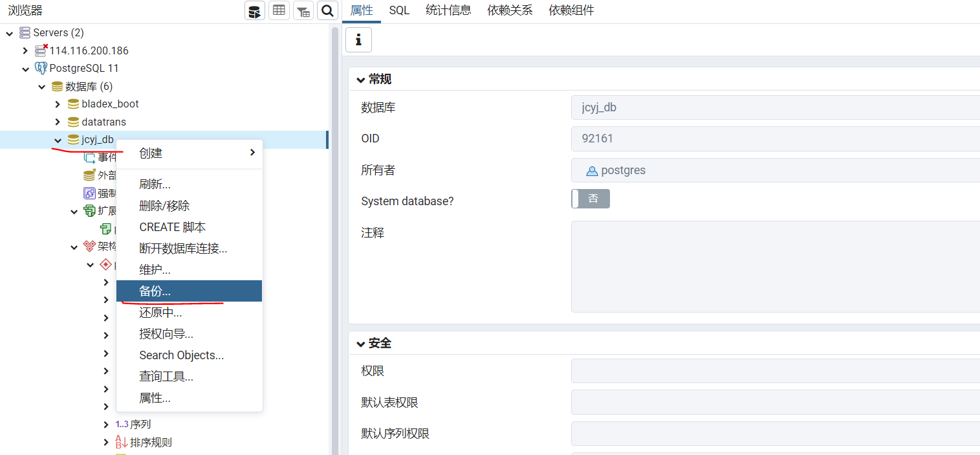
Task: Click the Servers group icon
Action: click(25, 32)
